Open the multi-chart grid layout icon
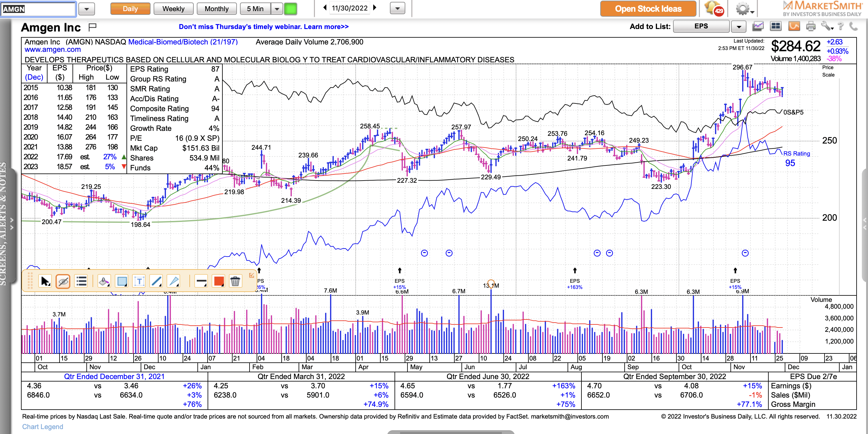 point(776,26)
